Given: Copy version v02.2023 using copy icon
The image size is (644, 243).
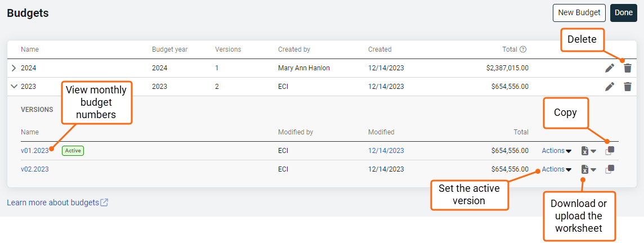Looking at the screenshot, I should (x=610, y=169).
